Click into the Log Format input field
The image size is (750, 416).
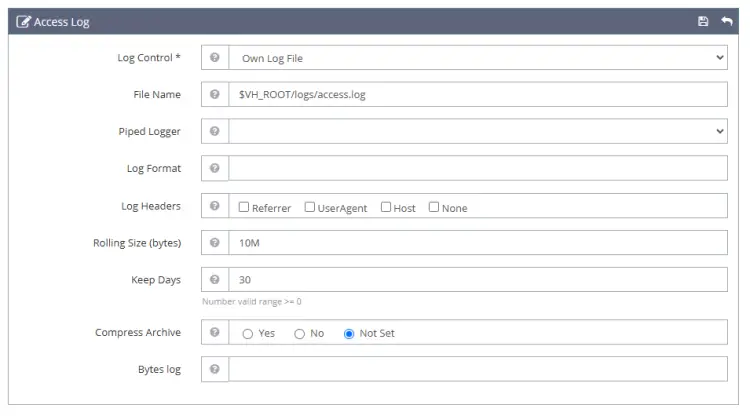[x=478, y=168]
